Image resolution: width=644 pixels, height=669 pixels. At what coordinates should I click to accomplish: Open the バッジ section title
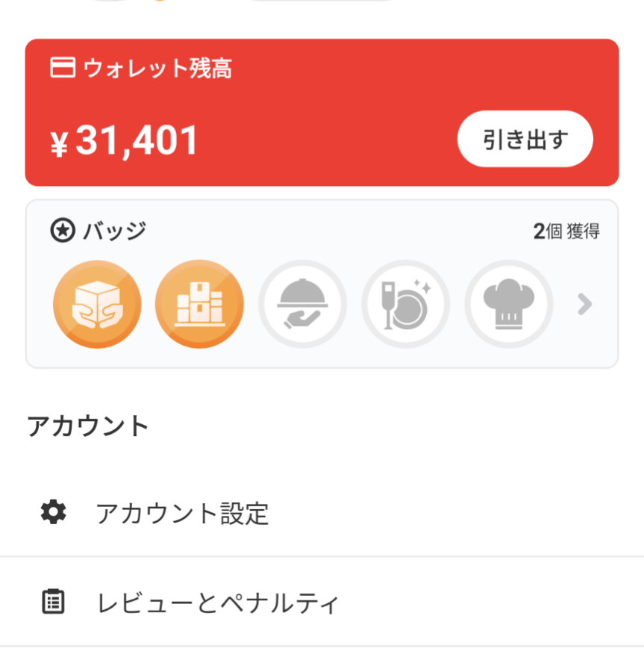[x=114, y=231]
